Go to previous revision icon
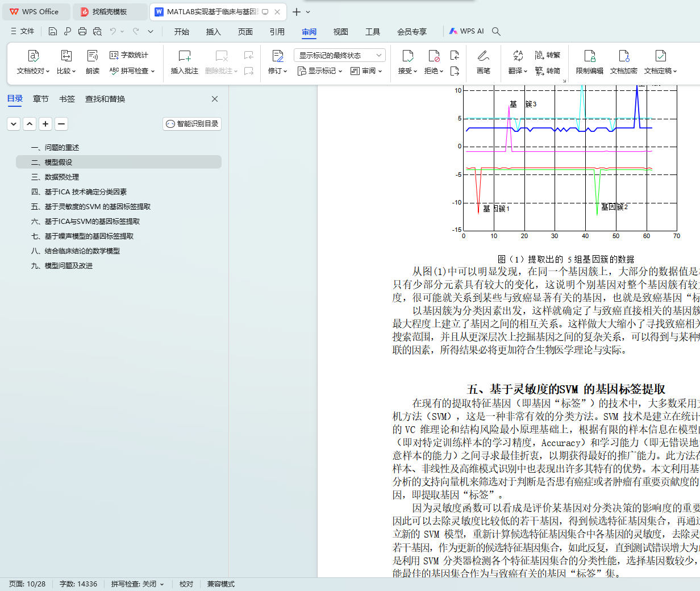This screenshot has width=700, height=591. [x=455, y=55]
